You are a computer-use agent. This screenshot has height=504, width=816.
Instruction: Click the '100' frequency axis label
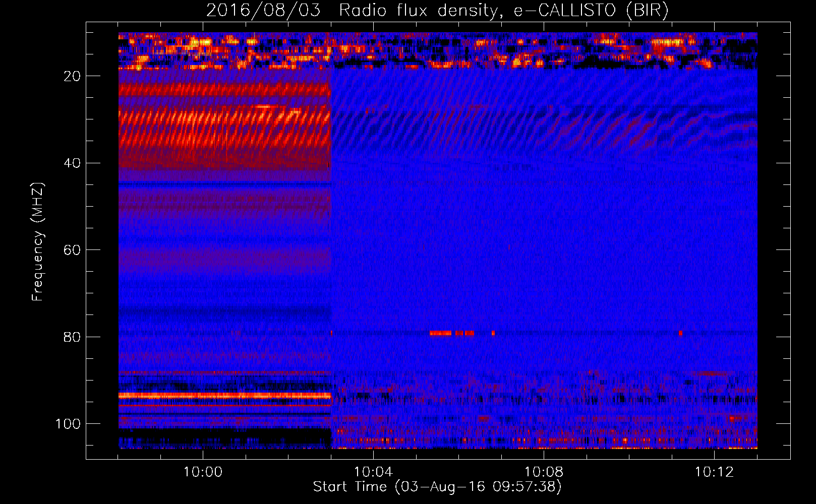click(68, 424)
